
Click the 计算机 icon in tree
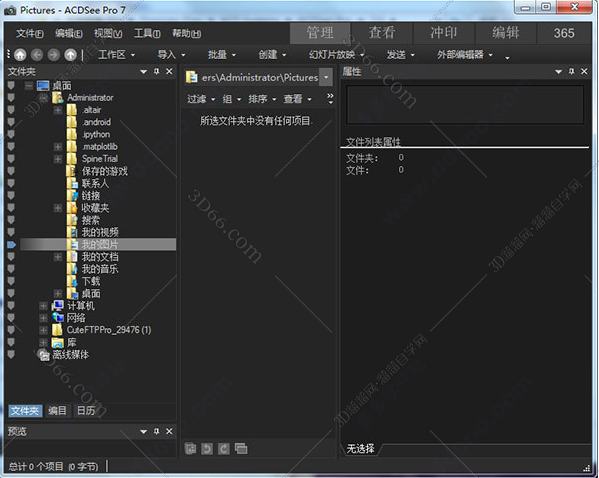58,306
